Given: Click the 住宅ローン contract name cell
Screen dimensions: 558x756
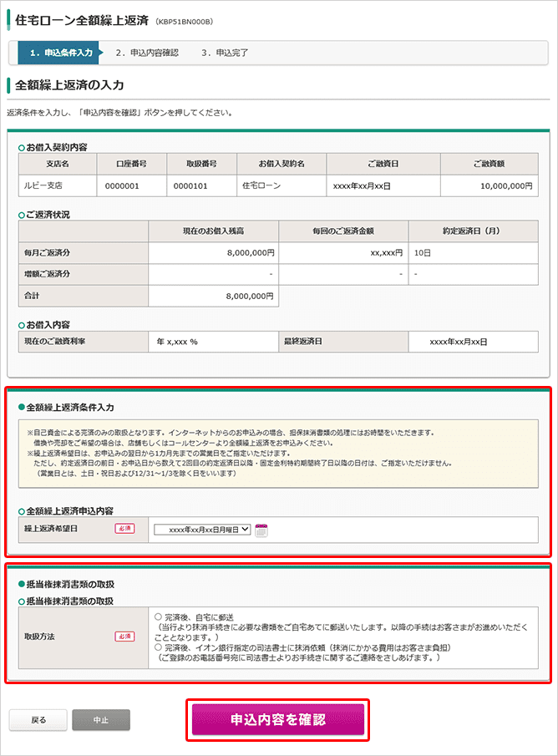Looking at the screenshot, I should tap(282, 185).
